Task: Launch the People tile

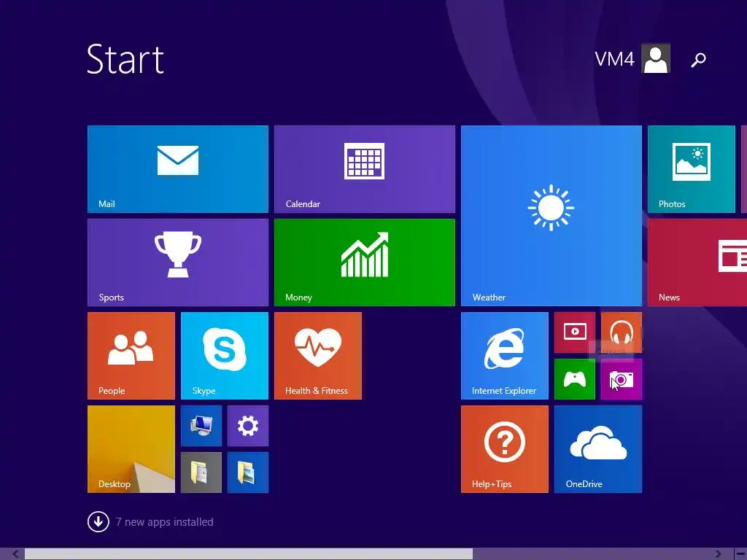Action: 131,356
